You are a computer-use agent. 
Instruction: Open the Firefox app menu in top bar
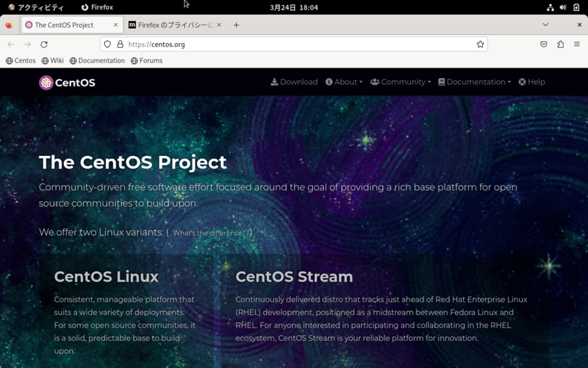coord(97,7)
